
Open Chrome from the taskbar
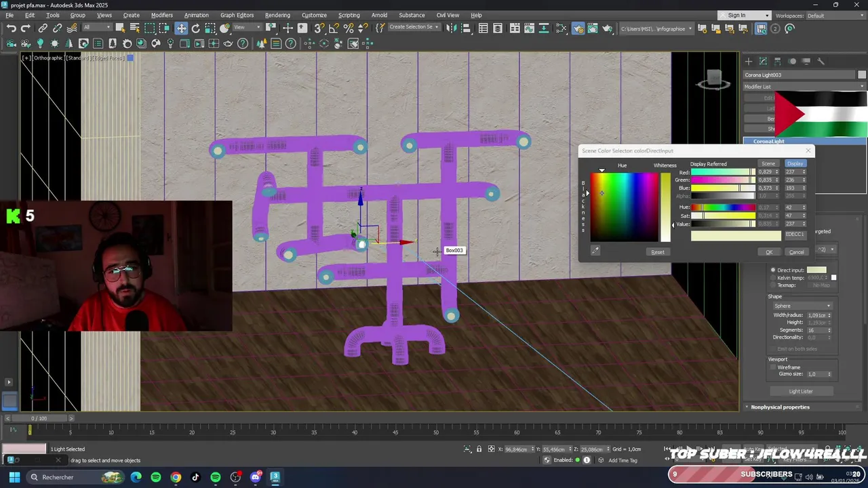176,477
